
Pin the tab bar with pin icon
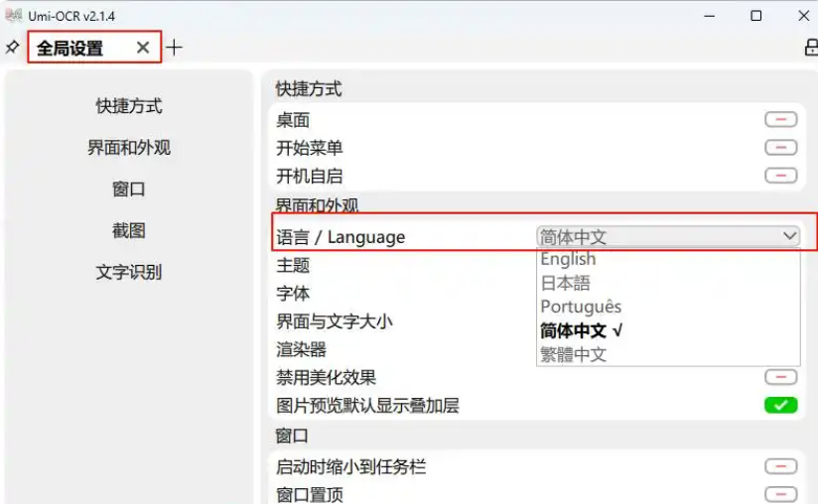12,48
